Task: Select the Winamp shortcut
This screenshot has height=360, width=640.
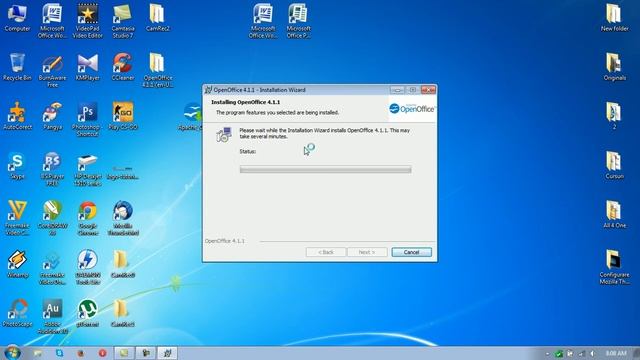Action: tap(17, 264)
